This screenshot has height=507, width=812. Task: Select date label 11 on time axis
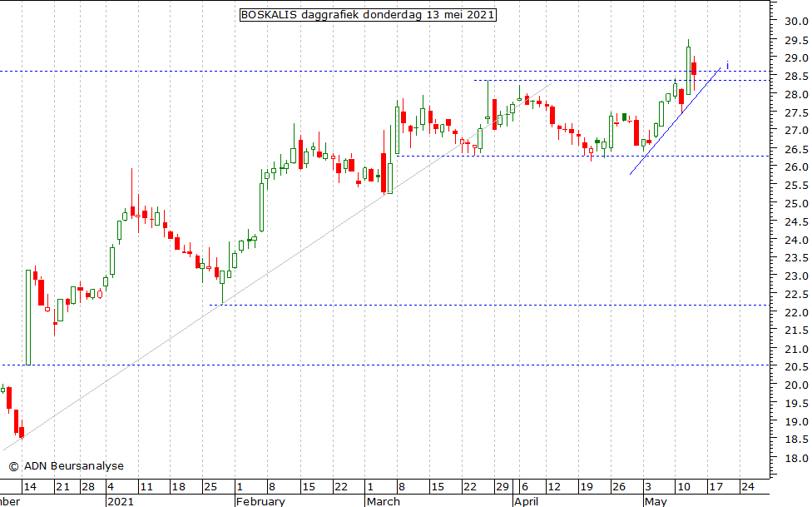coord(146,487)
